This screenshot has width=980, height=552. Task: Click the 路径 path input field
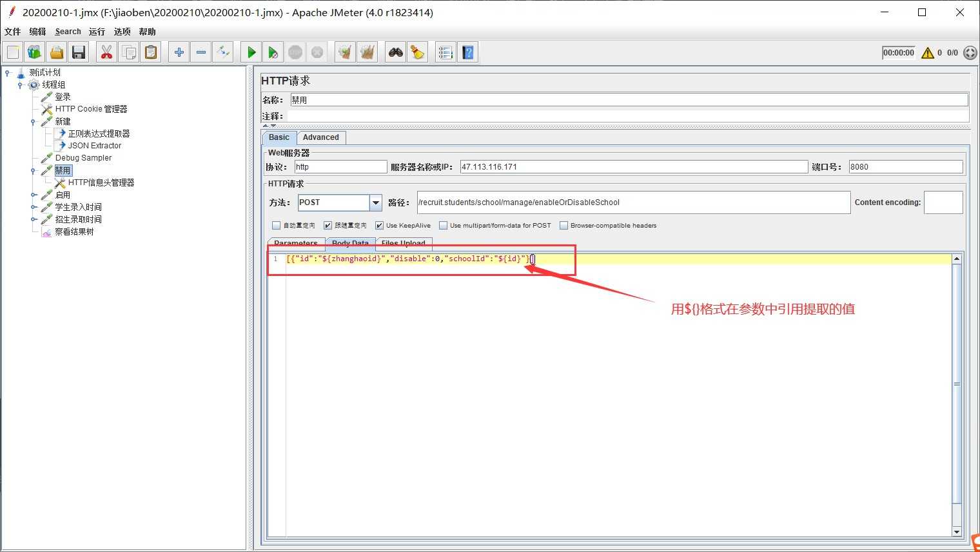coord(634,202)
